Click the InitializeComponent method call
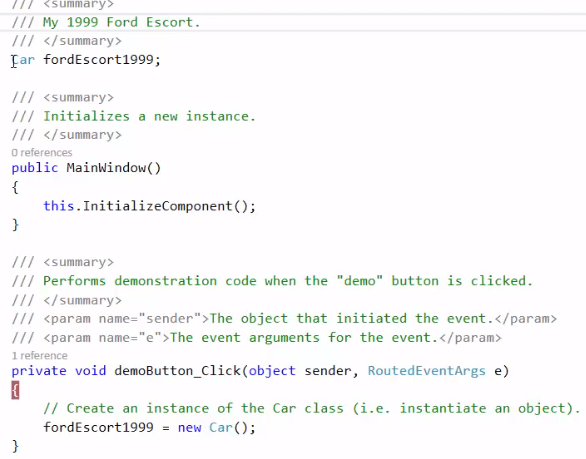The width and height of the screenshot is (586, 459). tap(157, 206)
